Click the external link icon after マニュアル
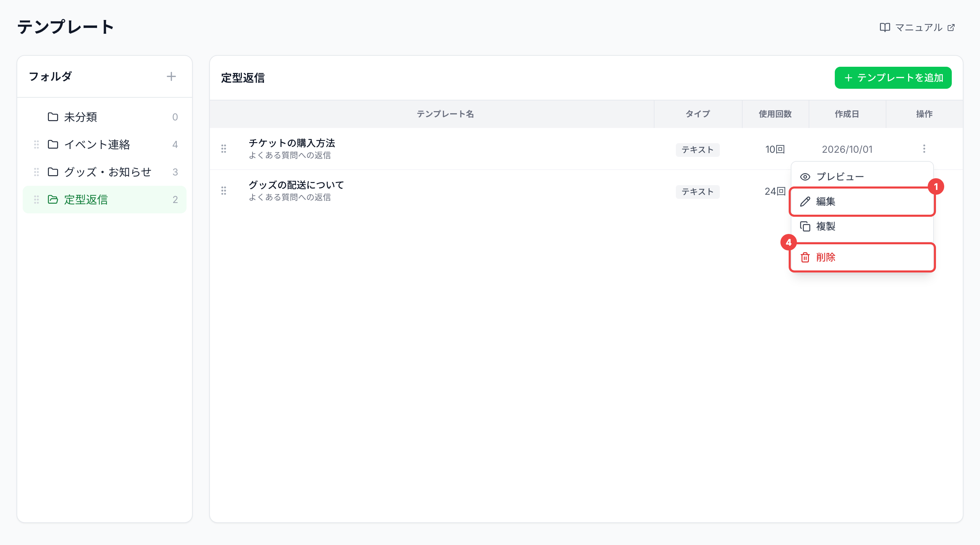980x545 pixels. tap(951, 28)
